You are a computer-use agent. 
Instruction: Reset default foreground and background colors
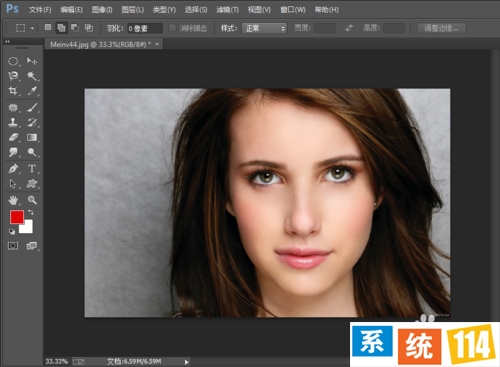(12, 231)
